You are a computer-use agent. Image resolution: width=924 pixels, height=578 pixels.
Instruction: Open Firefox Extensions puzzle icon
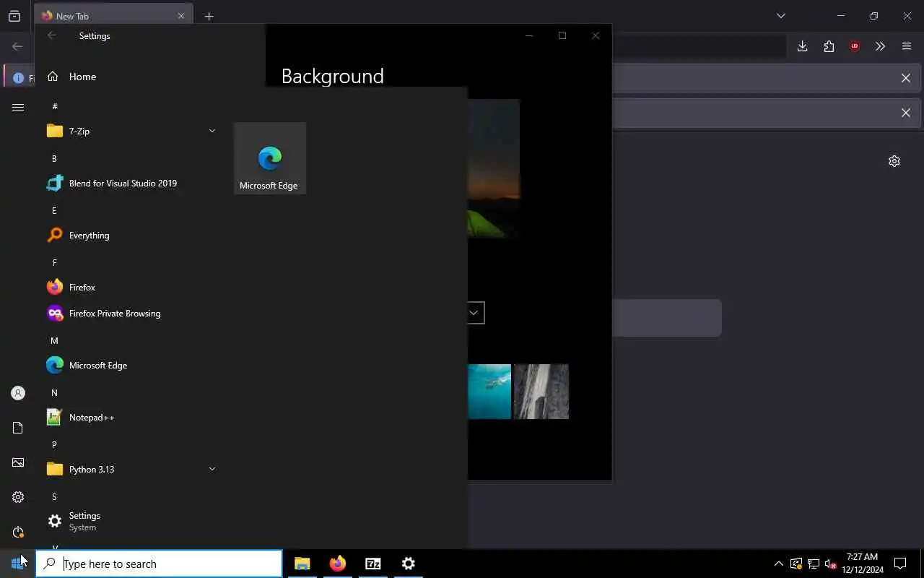pyautogui.click(x=829, y=46)
